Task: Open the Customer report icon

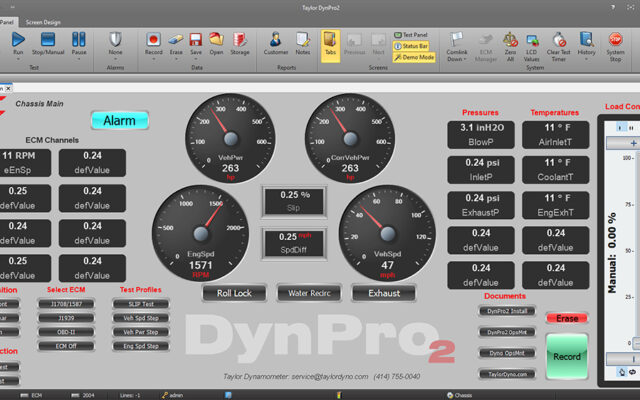Action: click(x=276, y=40)
